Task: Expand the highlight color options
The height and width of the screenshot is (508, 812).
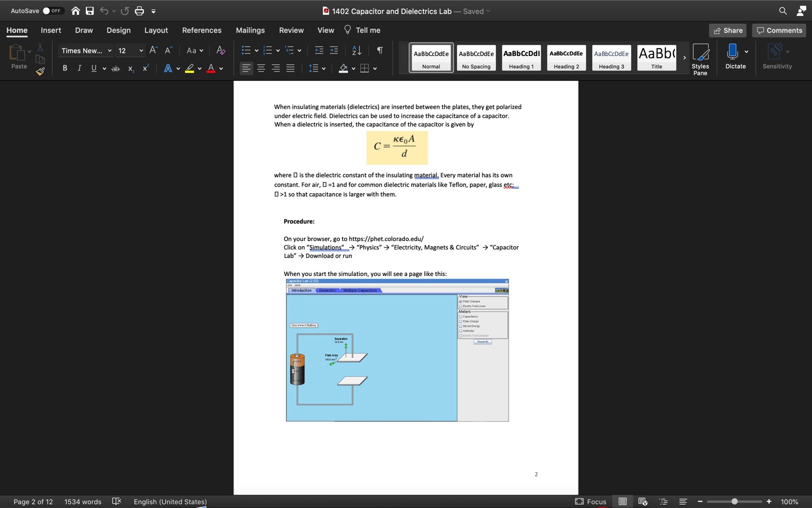Action: coord(200,68)
